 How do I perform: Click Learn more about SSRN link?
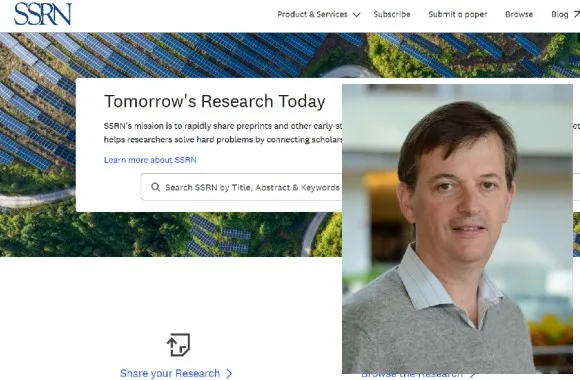pos(150,160)
